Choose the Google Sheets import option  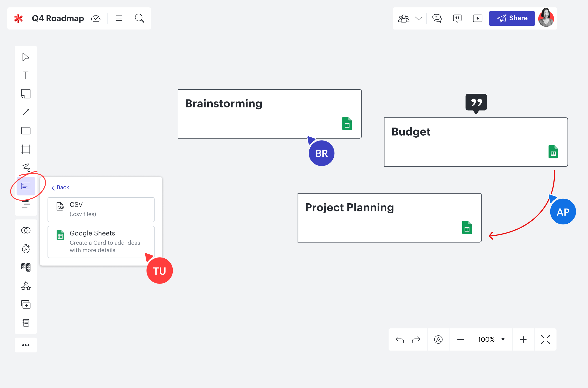click(x=101, y=242)
